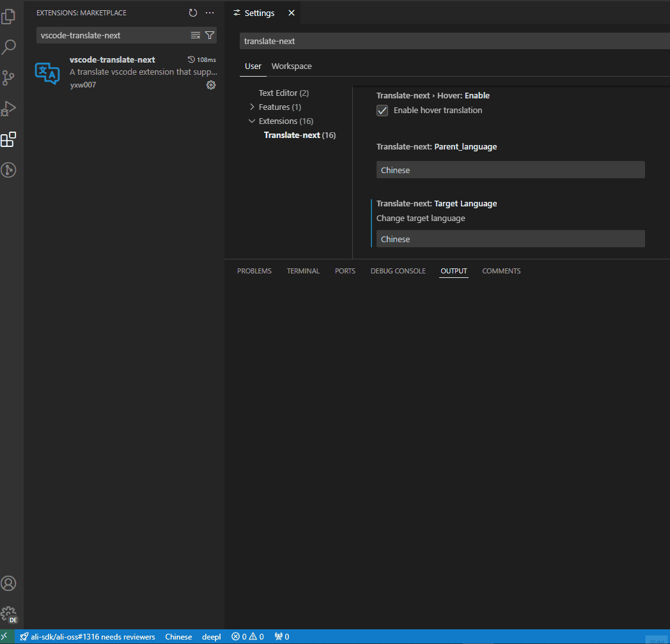Open the Manage gear in activity bar
Screen dimensions: 670x644
(x=8, y=614)
